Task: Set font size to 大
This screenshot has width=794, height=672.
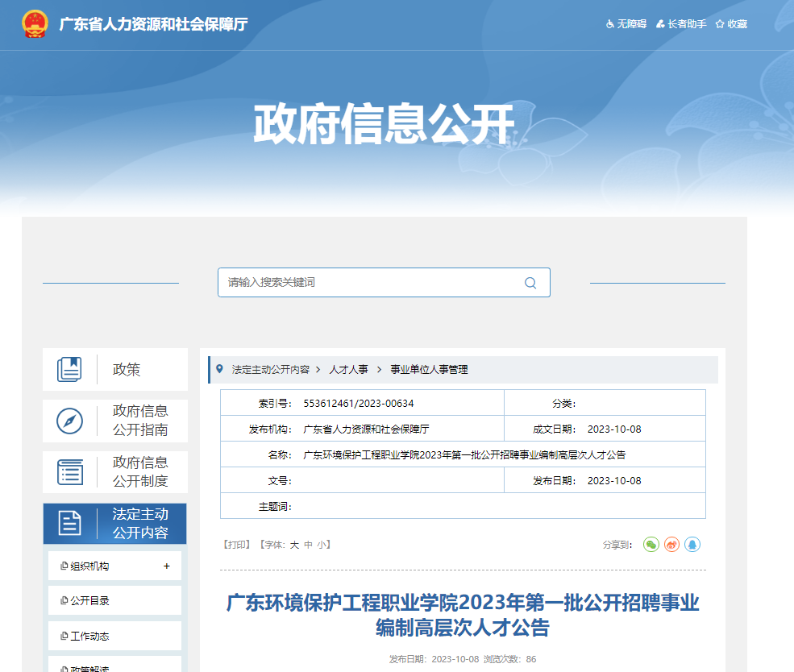Action: pos(294,545)
